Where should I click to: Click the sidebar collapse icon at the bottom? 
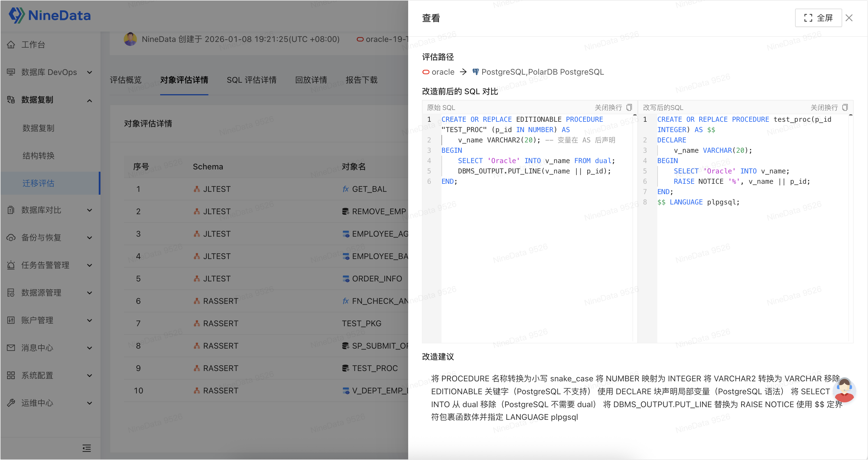tap(87, 448)
